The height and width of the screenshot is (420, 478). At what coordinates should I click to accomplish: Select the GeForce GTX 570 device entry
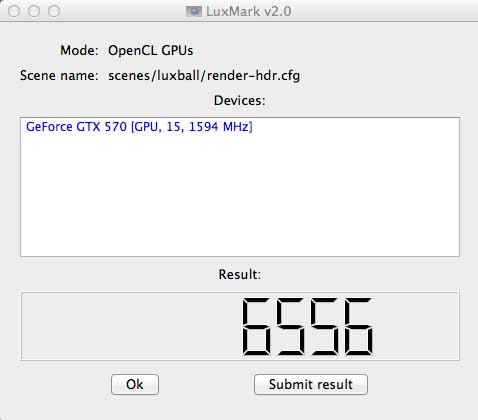click(x=139, y=127)
